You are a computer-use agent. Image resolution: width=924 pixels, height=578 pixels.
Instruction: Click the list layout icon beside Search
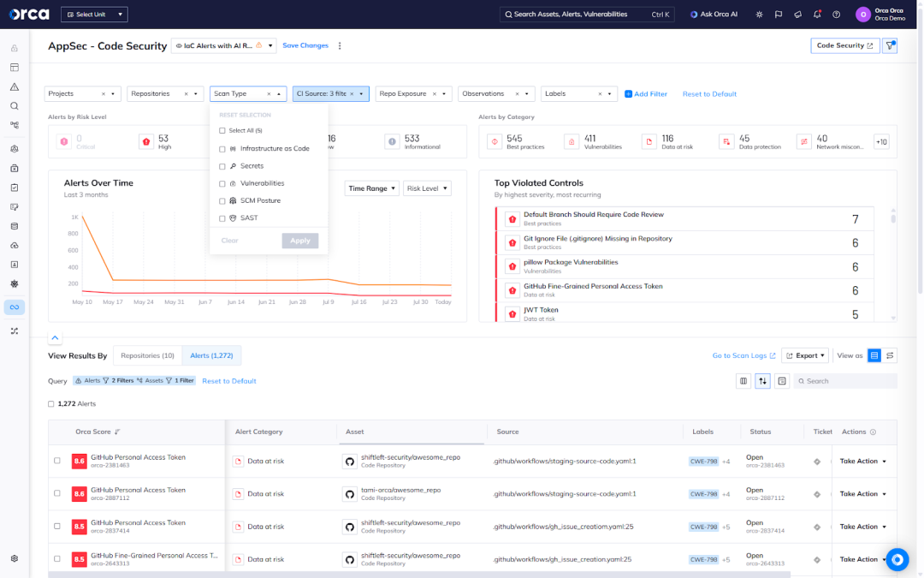coord(782,381)
